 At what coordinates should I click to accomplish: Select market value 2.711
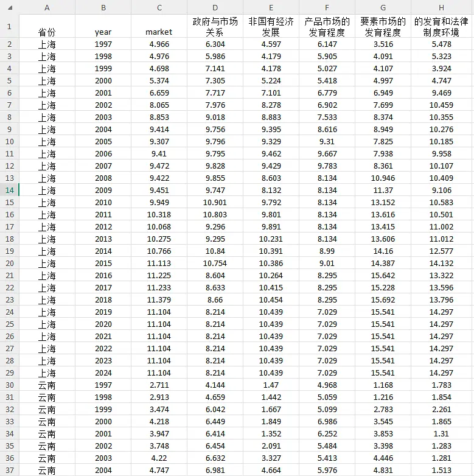click(x=159, y=385)
